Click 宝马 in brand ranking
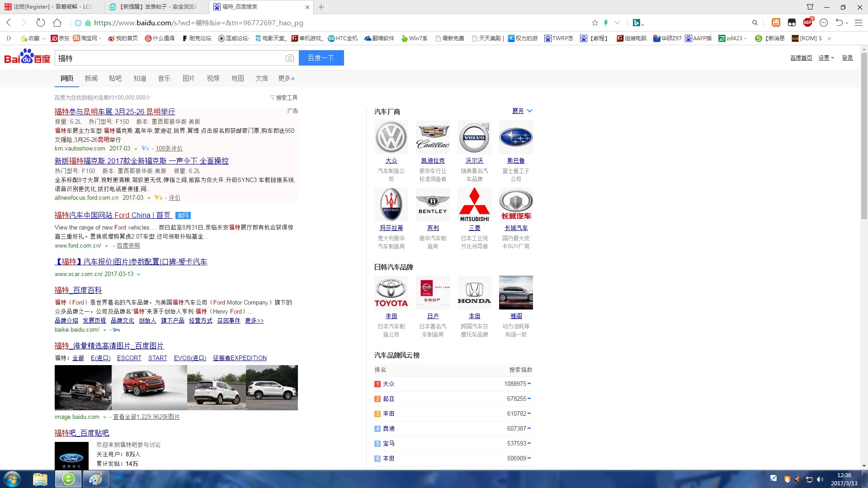Screen dimensions: 868x488 (x=389, y=443)
